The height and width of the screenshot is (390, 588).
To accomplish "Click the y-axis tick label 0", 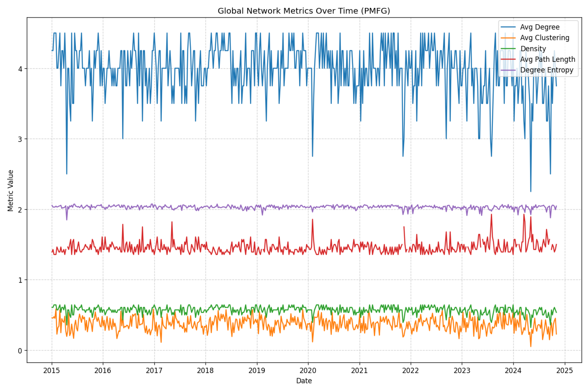I will [x=20, y=351].
